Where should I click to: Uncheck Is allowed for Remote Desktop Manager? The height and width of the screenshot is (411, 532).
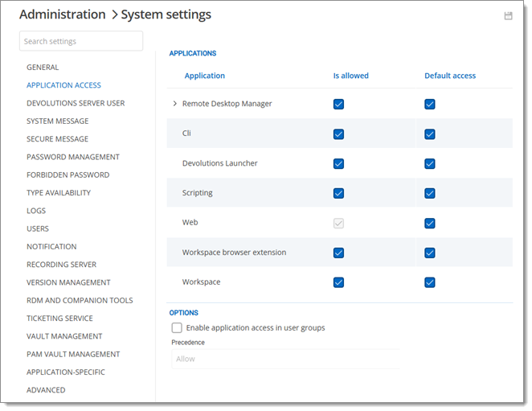(338, 104)
